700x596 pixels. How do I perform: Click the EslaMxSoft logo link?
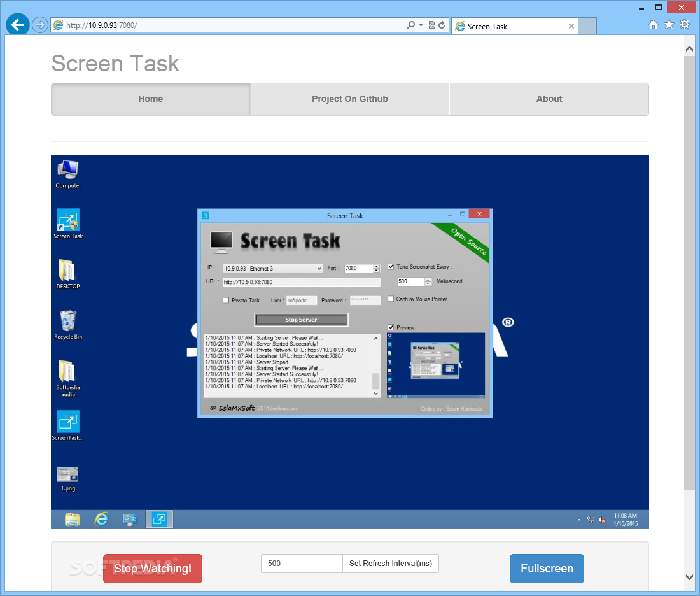tap(232, 408)
